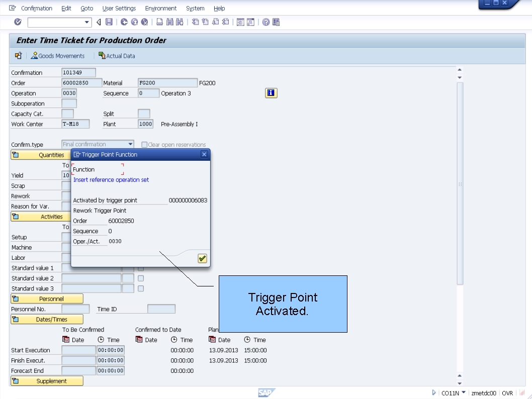Screen dimensions: 532x399
Task: Confirm the Trigger Point Function dialog with green check
Action: [202, 258]
